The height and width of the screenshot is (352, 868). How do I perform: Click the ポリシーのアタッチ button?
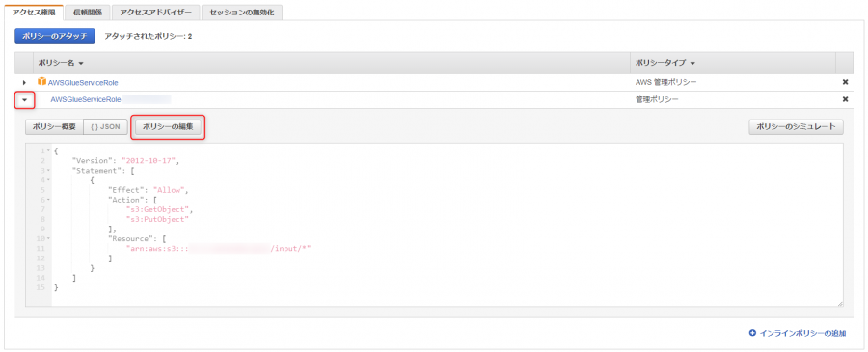tap(55, 36)
